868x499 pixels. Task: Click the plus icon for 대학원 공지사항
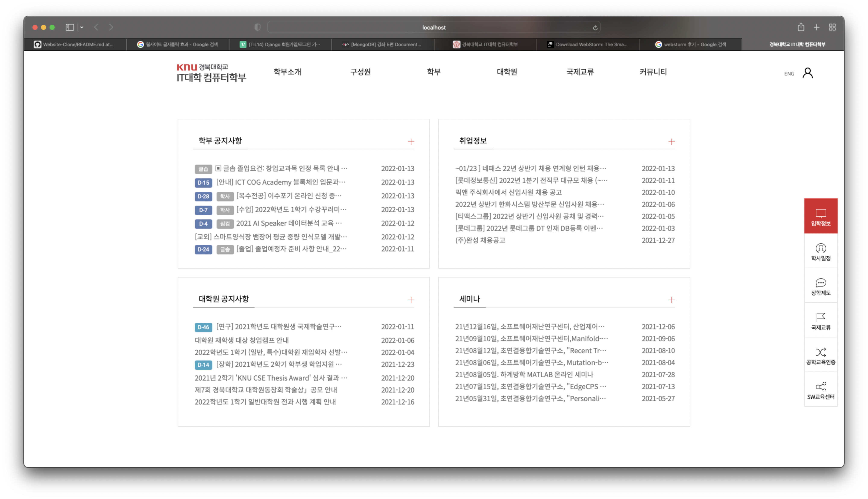click(x=411, y=300)
